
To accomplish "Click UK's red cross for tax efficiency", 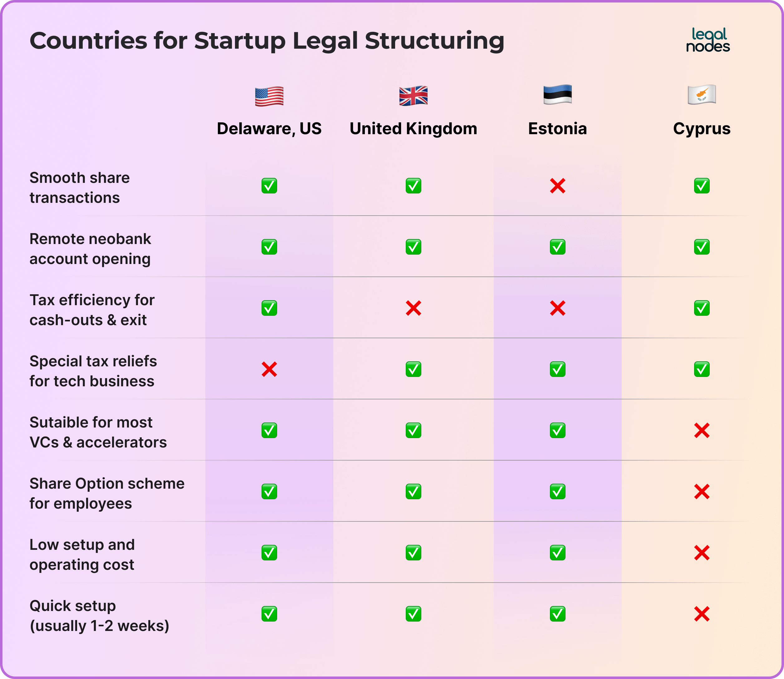I will click(414, 308).
